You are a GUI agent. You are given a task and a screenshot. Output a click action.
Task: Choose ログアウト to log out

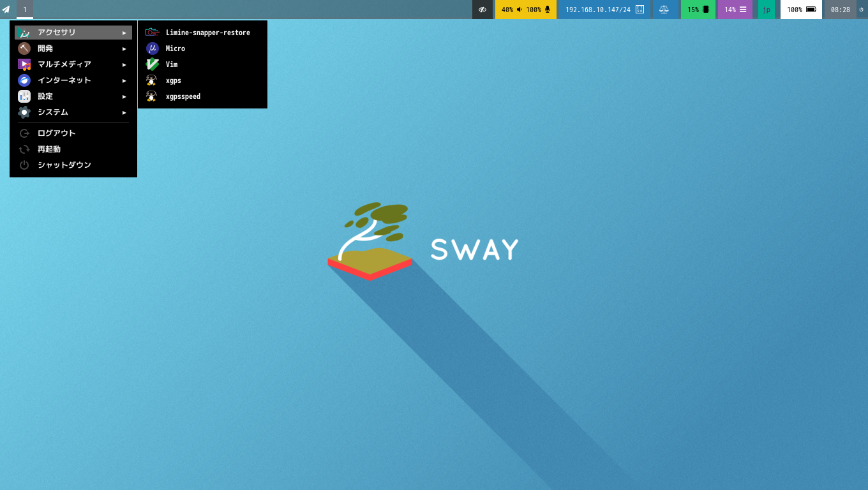tap(73, 133)
